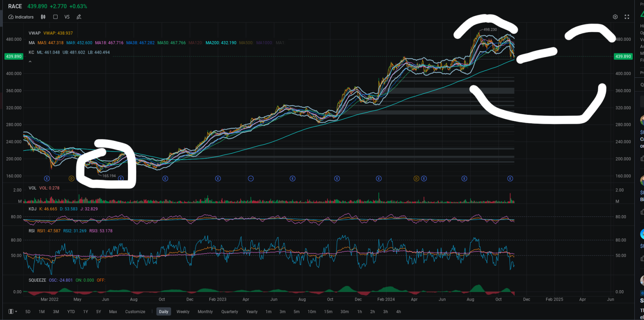Open Customize range options
The width and height of the screenshot is (644, 320).
coord(135,312)
